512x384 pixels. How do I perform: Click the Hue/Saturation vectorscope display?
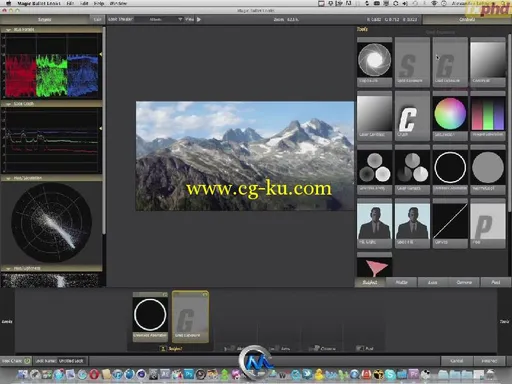[x=51, y=222]
